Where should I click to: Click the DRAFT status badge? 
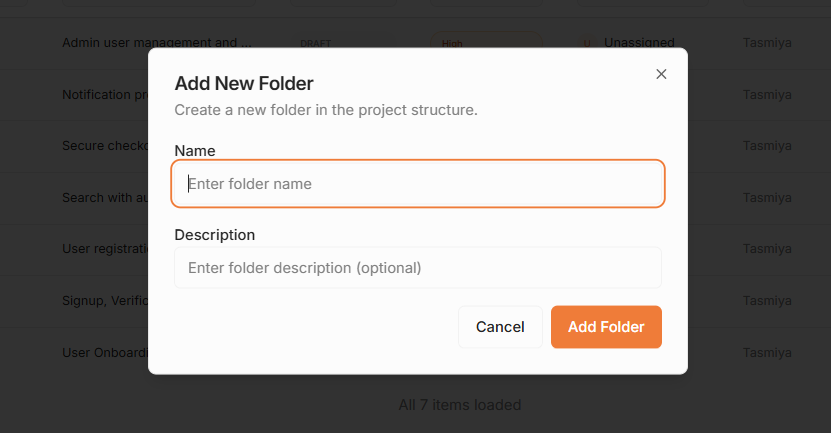click(x=315, y=43)
